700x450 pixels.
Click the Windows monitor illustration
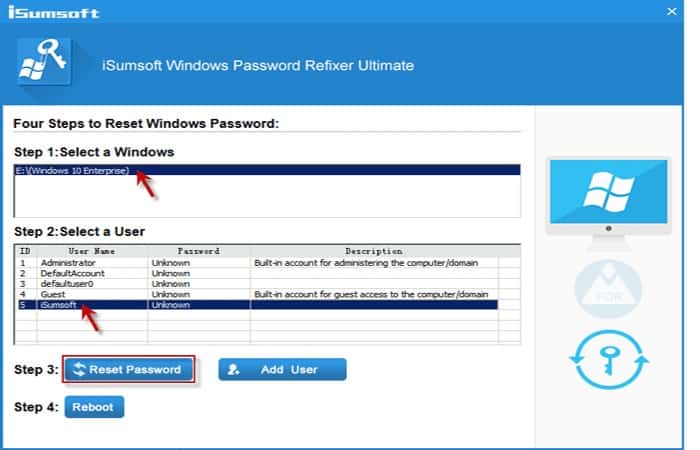608,205
